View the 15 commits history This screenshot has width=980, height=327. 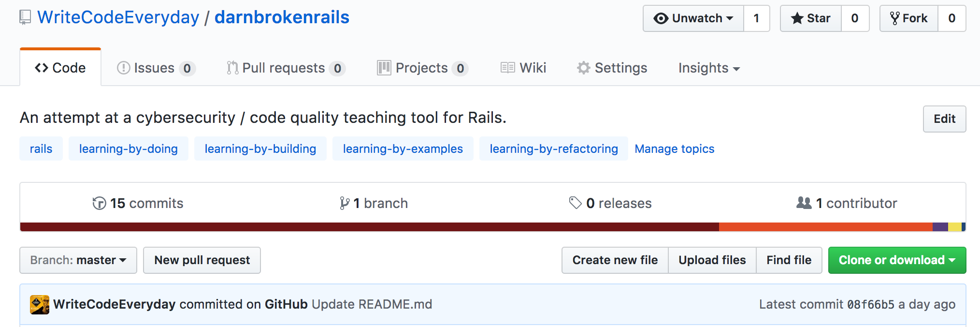coord(138,203)
